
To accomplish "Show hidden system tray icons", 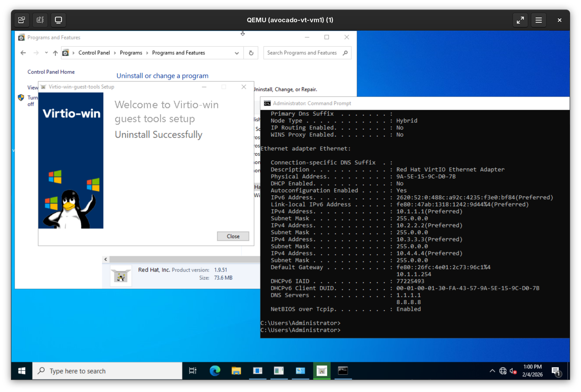I will 492,371.
